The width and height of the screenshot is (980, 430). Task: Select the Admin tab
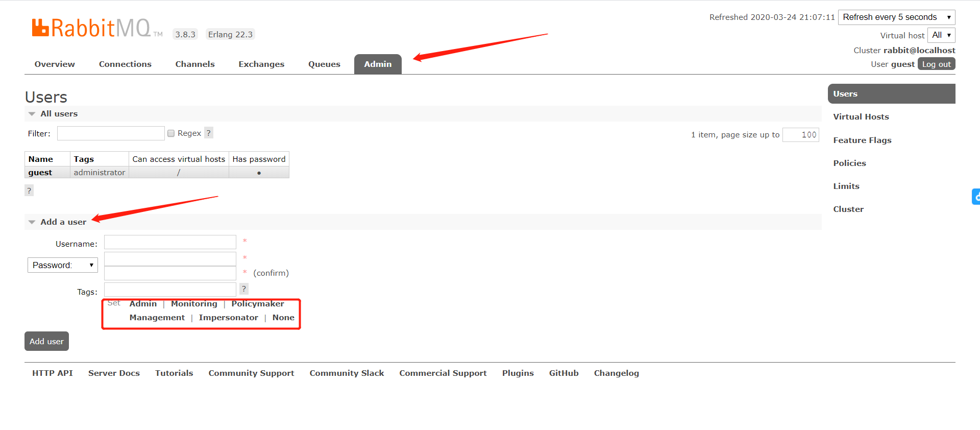pos(378,64)
